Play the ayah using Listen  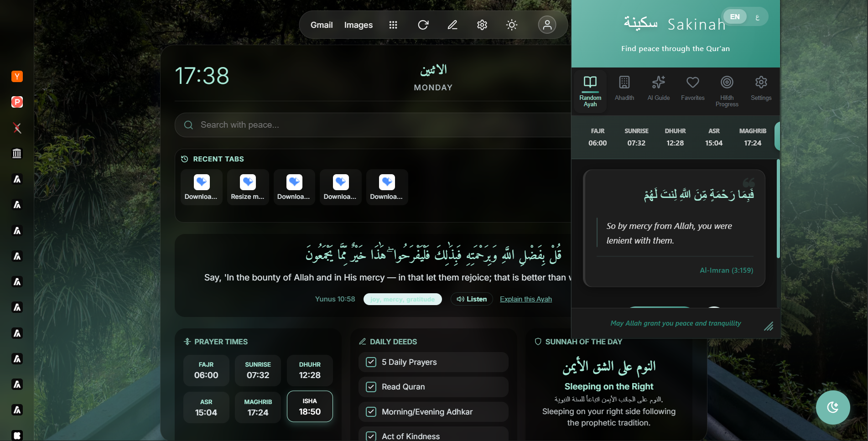click(x=471, y=299)
